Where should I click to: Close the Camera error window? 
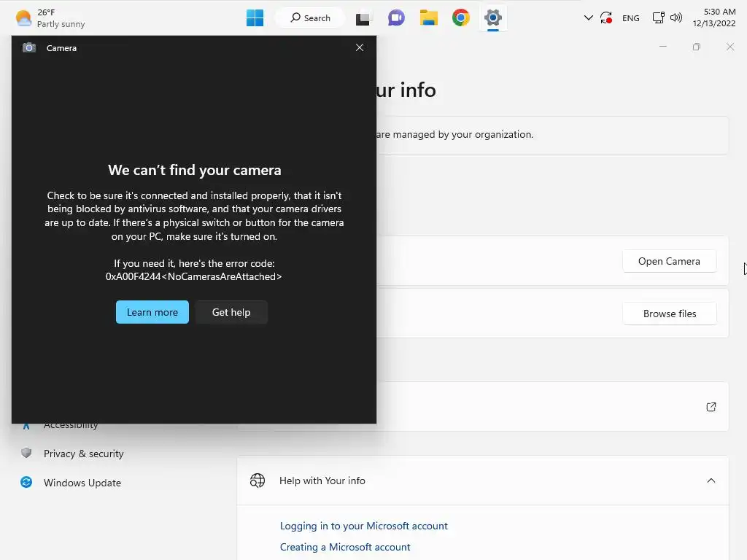(360, 47)
